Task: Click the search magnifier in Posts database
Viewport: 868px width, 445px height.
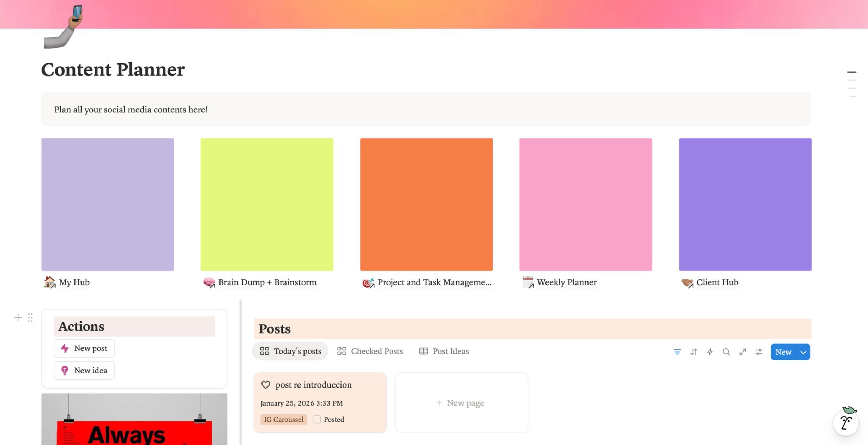Action: click(726, 352)
